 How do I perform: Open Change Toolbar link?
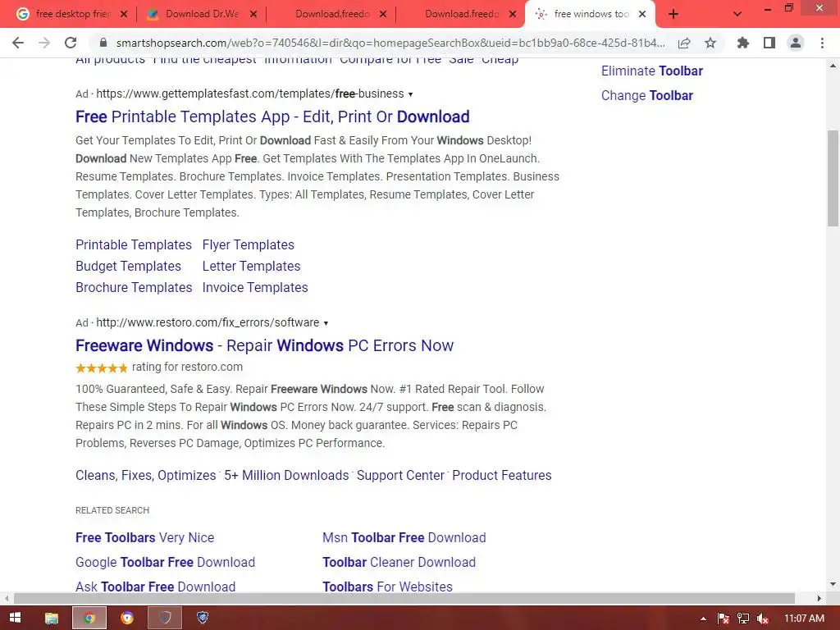(646, 95)
